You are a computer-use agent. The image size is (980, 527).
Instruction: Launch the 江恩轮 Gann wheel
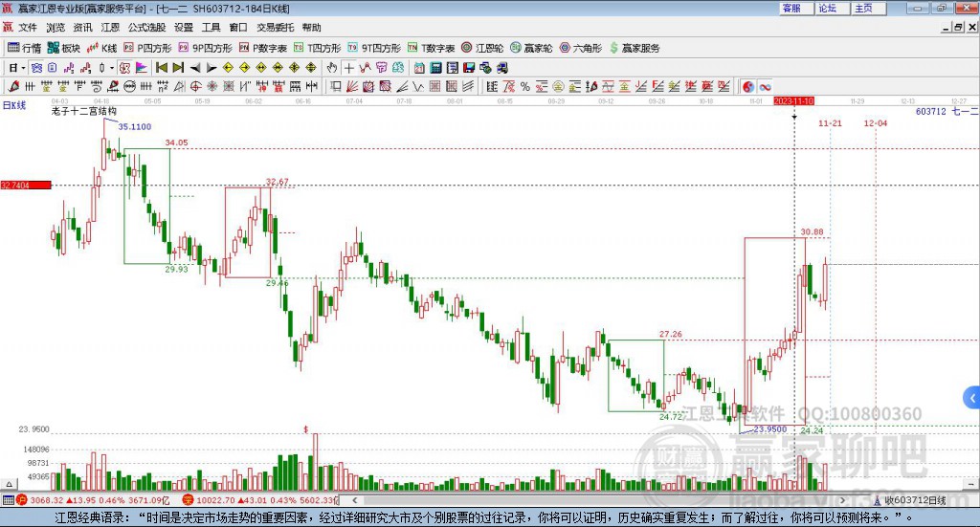click(x=482, y=48)
